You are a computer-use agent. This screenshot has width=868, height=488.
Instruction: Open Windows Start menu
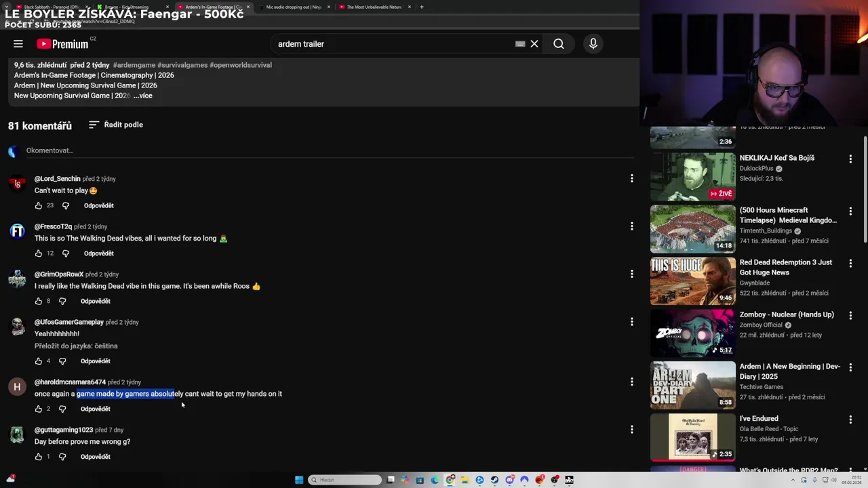(x=299, y=480)
